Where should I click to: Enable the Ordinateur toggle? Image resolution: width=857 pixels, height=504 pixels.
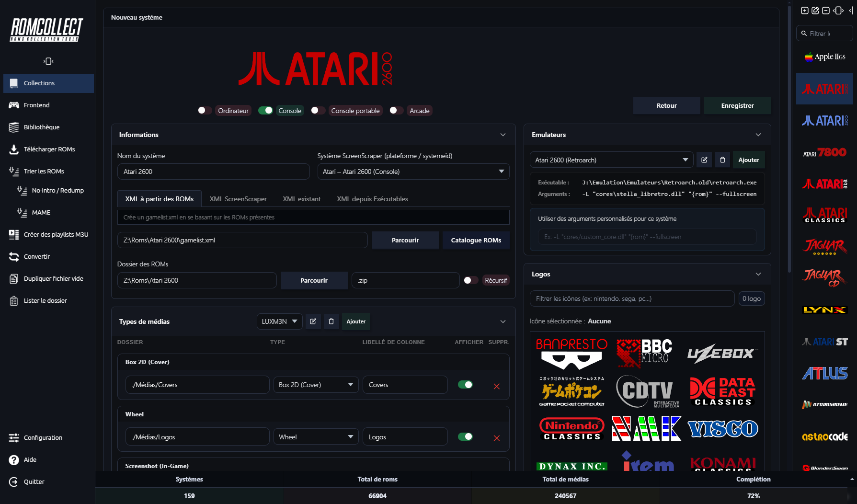[205, 111]
